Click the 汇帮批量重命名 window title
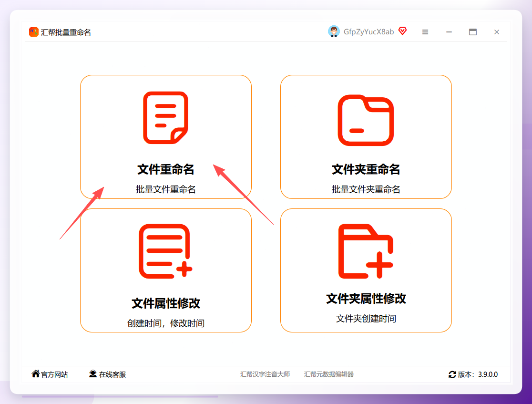 click(66, 32)
